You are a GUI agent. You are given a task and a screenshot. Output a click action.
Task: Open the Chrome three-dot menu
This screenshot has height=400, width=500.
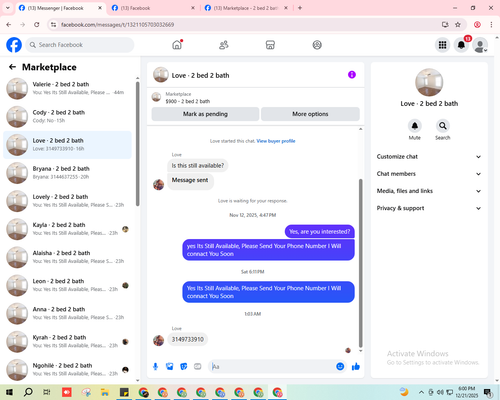(491, 24)
